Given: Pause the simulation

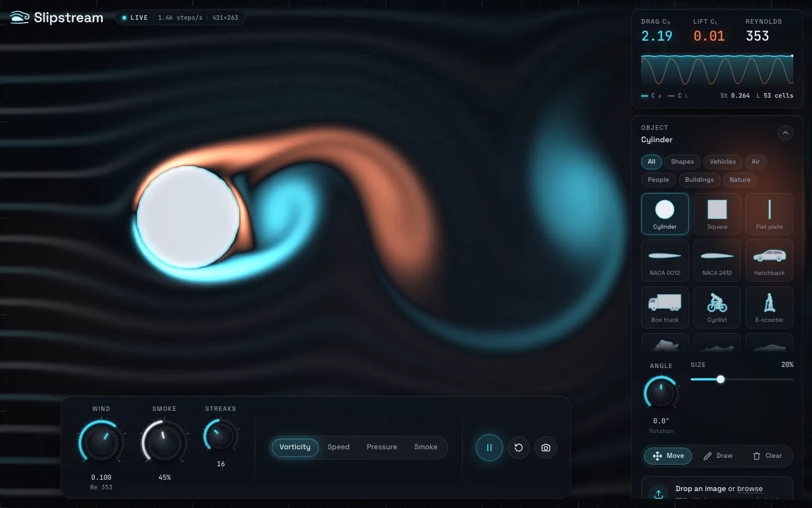Looking at the screenshot, I should pyautogui.click(x=489, y=448).
